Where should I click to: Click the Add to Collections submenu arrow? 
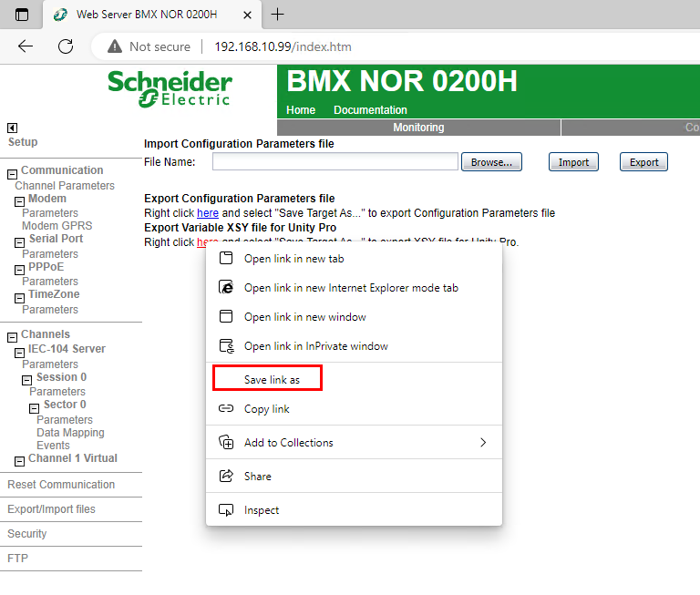click(x=483, y=442)
